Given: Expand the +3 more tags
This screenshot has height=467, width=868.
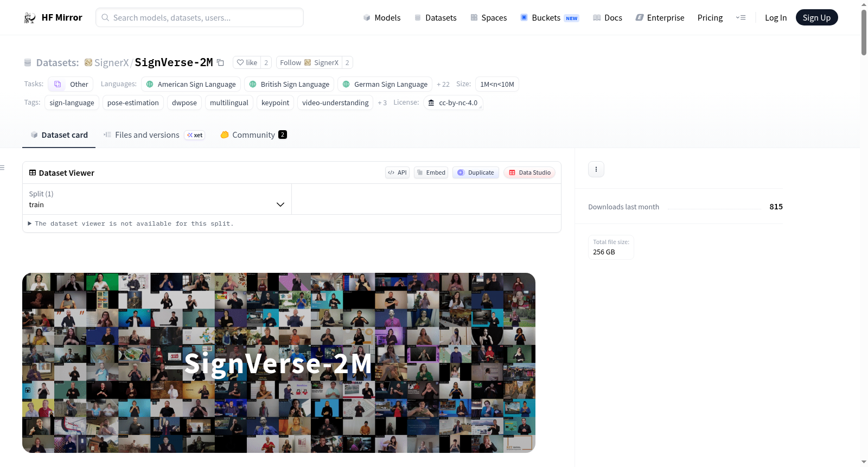Looking at the screenshot, I should (382, 103).
